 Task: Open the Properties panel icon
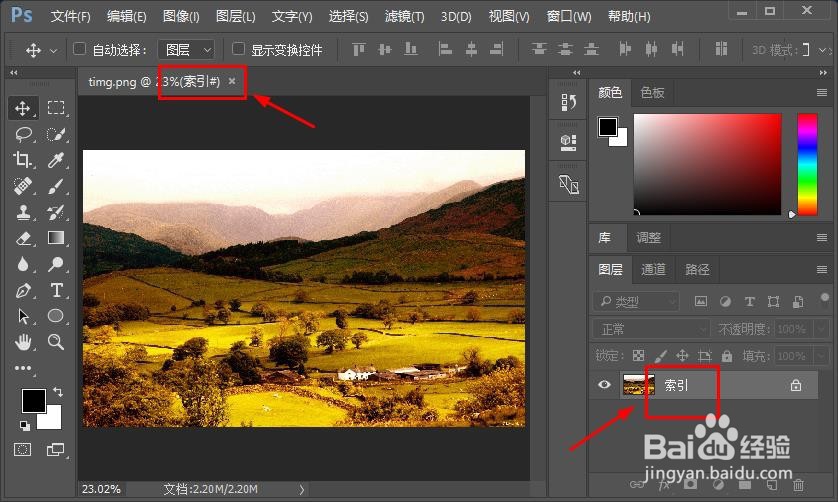[568, 142]
